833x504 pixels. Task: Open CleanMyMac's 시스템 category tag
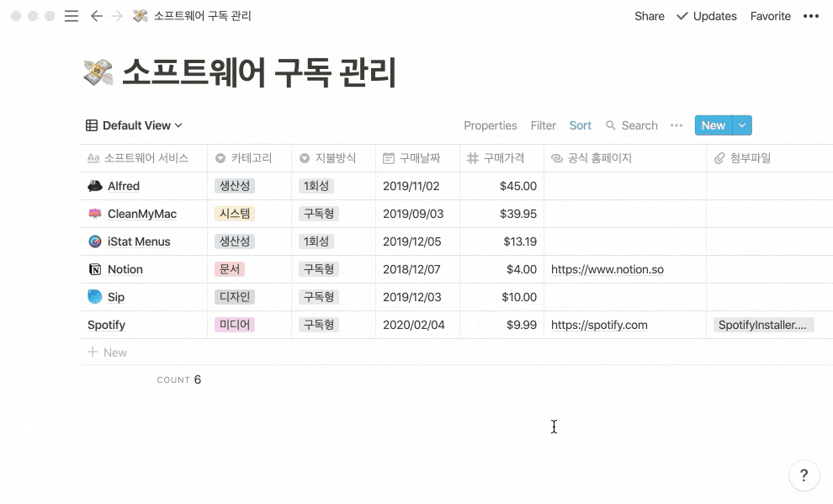pos(234,214)
